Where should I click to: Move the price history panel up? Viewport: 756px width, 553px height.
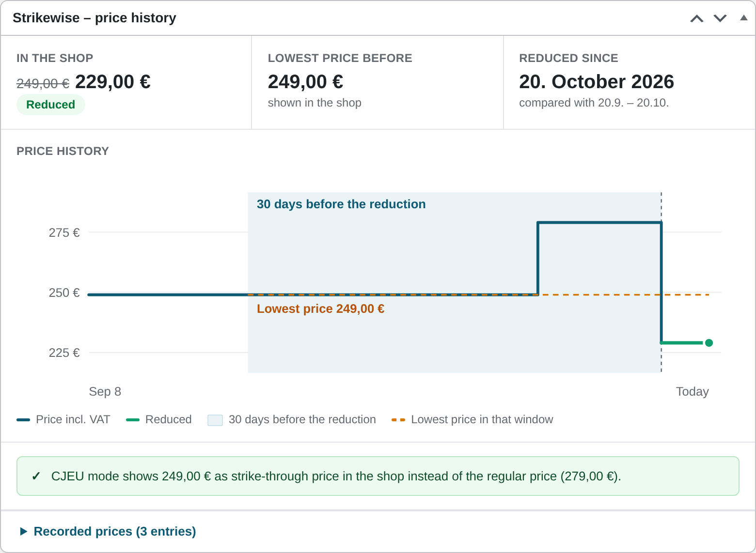[697, 18]
